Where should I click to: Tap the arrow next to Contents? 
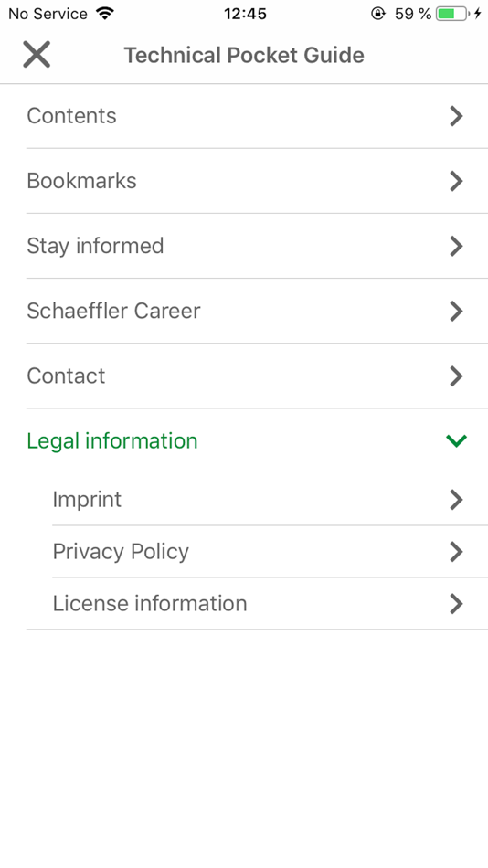pyautogui.click(x=456, y=116)
